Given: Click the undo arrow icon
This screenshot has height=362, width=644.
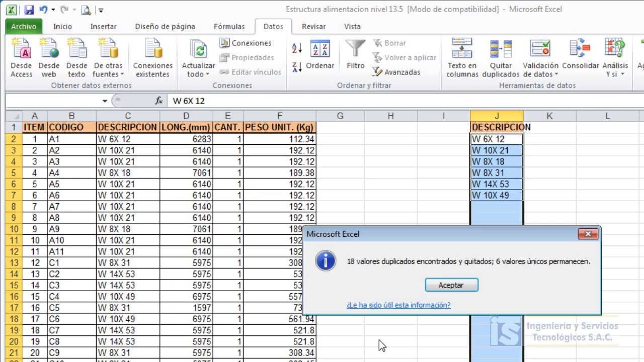Looking at the screenshot, I should coord(43,10).
